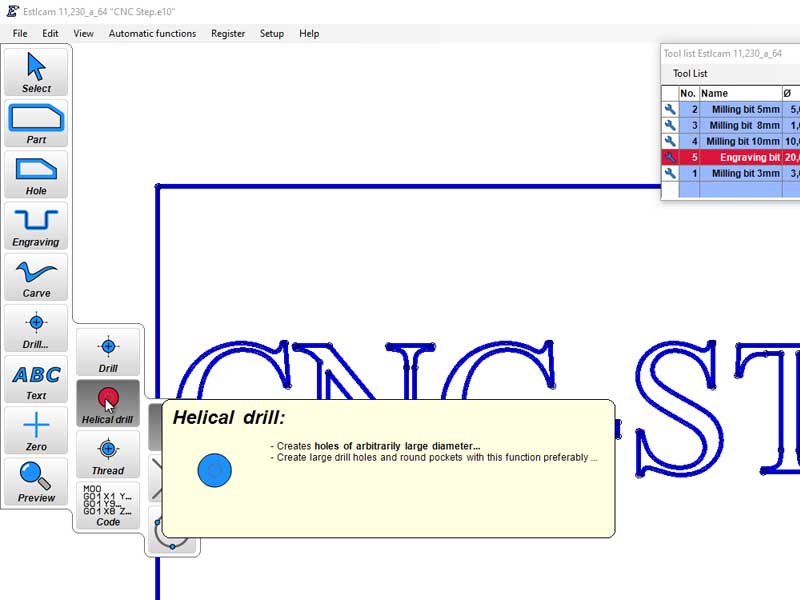
Task: Expand the Drill... tool flyout
Action: click(36, 329)
